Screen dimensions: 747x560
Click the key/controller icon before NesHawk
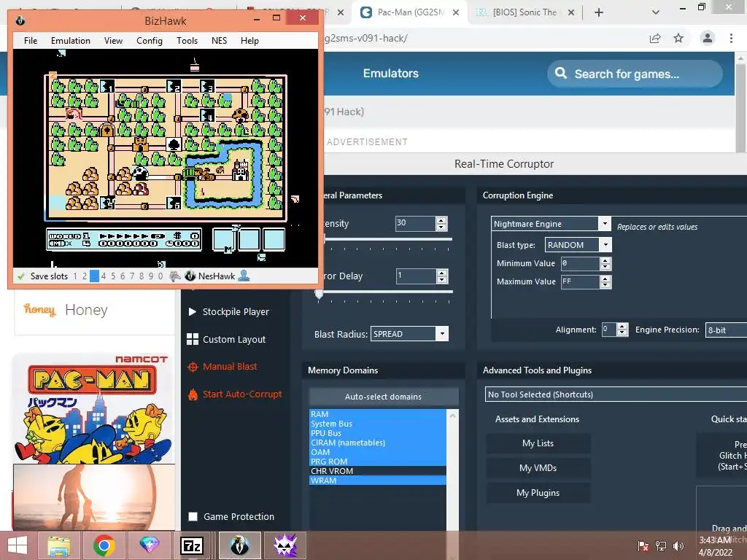pyautogui.click(x=175, y=276)
